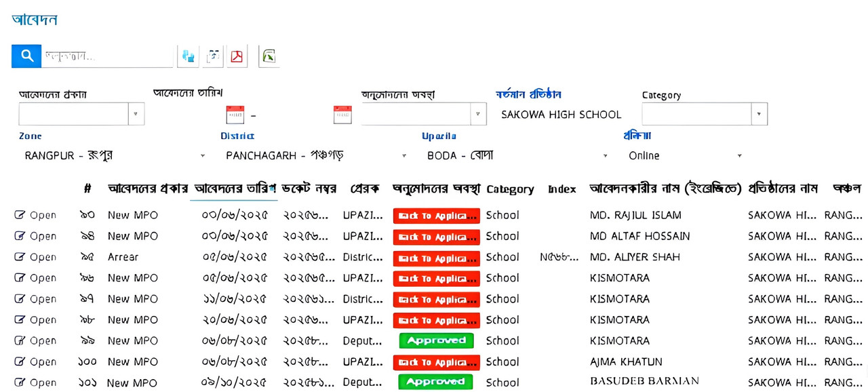
Task: Click the blue refresh icon beside search box
Action: (x=188, y=56)
